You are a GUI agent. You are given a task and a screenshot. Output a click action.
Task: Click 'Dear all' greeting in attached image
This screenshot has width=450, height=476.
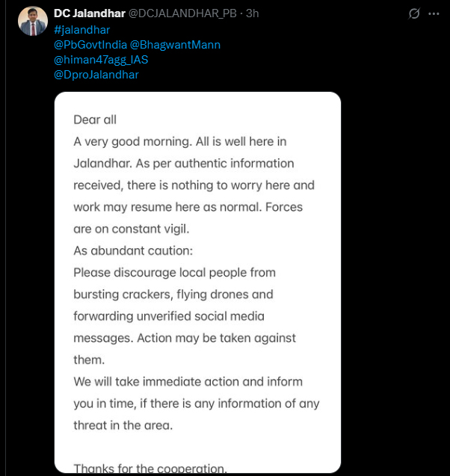click(95, 120)
